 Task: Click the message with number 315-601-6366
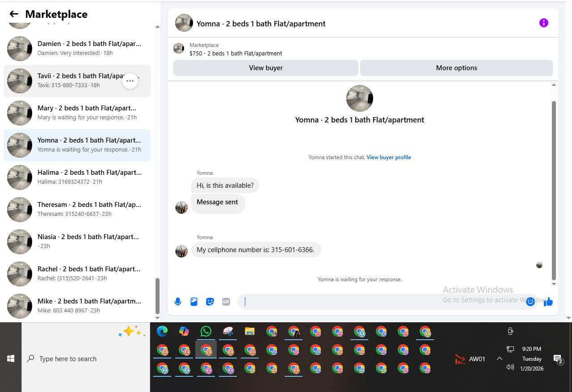point(256,250)
